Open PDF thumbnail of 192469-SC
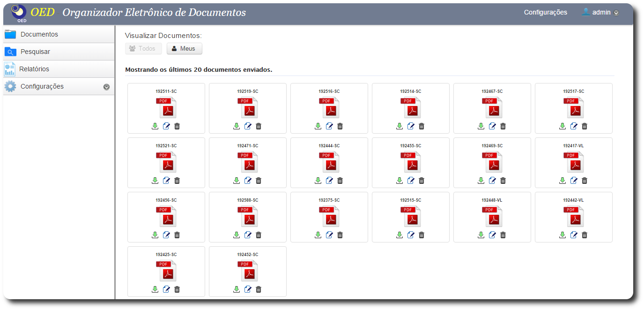The width and height of the screenshot is (644, 310). (x=492, y=162)
